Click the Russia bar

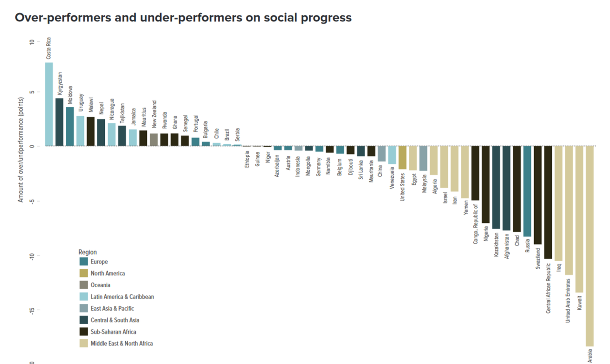coord(527,191)
